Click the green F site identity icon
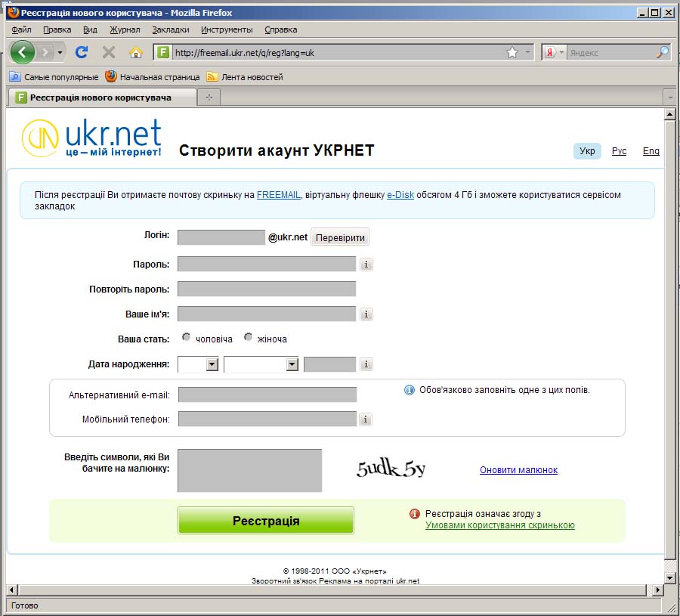680x616 pixels. point(162,52)
